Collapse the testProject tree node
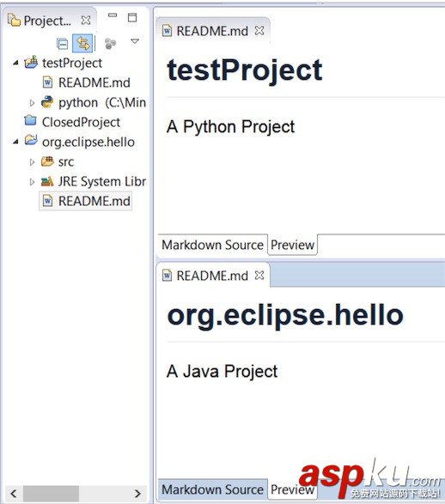Viewport: 445px width, 504px height. coord(15,63)
